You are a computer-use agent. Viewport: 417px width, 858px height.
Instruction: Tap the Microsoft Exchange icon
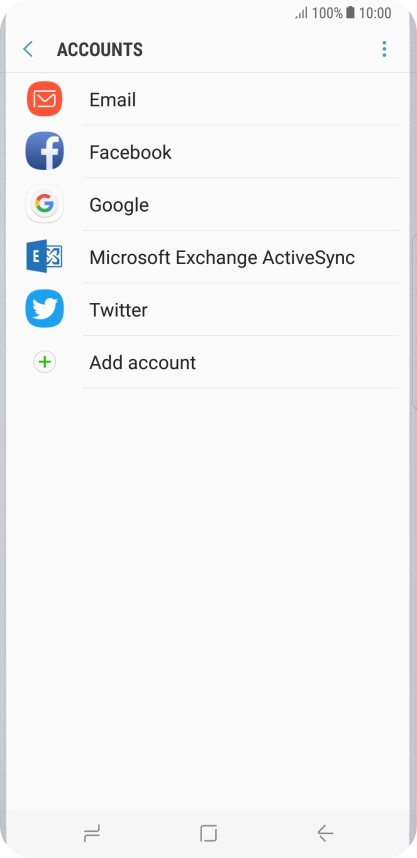44,256
